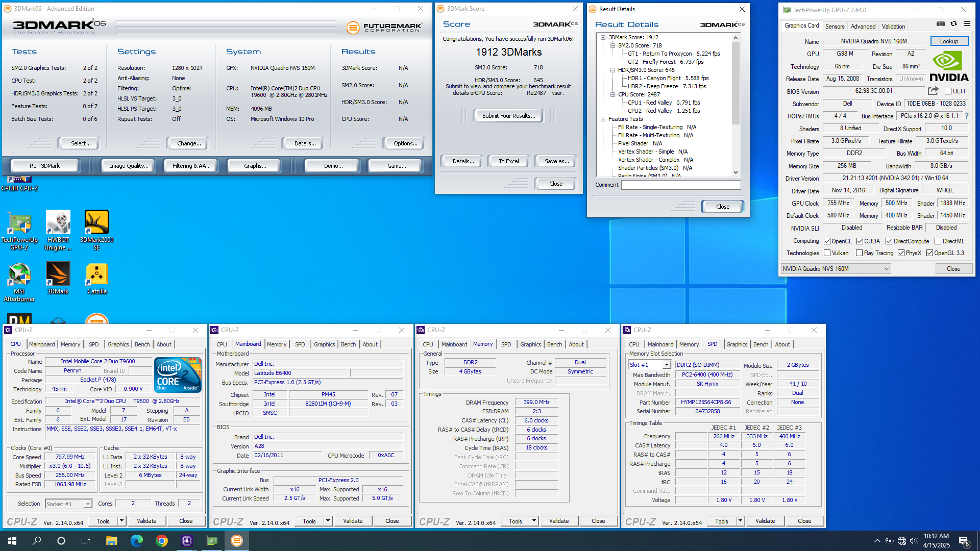Launch Microsoft Edge from the taskbar
The image size is (980, 551).
click(x=136, y=541)
